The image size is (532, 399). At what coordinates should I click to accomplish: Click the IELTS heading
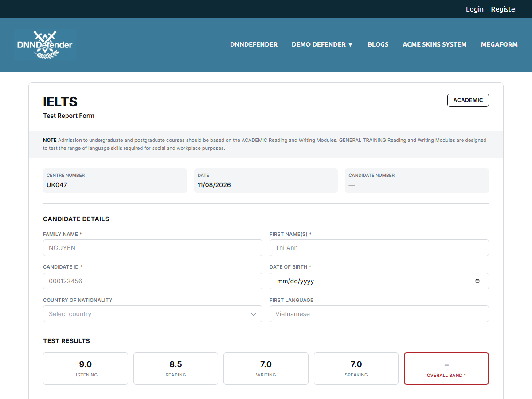point(60,102)
